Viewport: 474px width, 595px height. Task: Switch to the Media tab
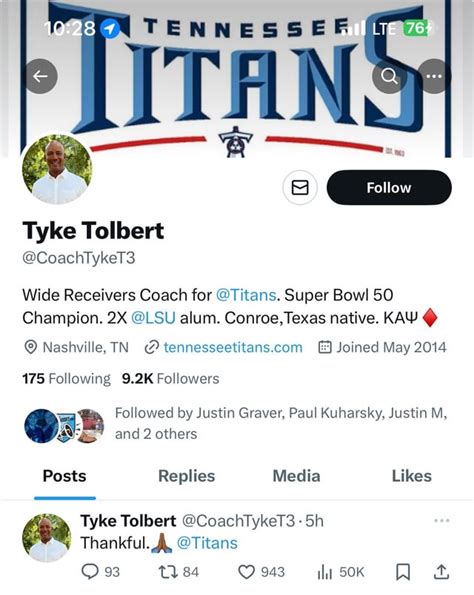click(296, 476)
